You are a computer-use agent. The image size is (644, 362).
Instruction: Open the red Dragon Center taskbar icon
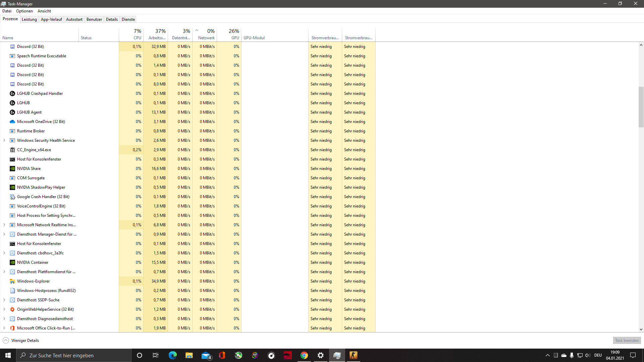[x=287, y=355]
